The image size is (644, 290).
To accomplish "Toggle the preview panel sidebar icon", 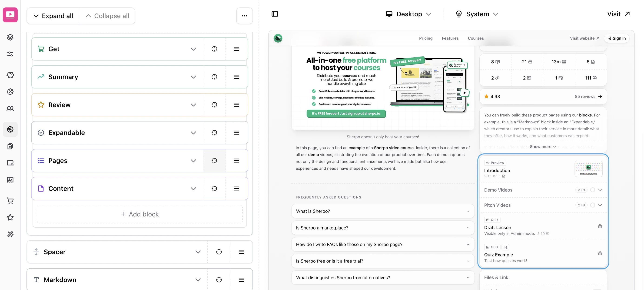I will 275,14.
